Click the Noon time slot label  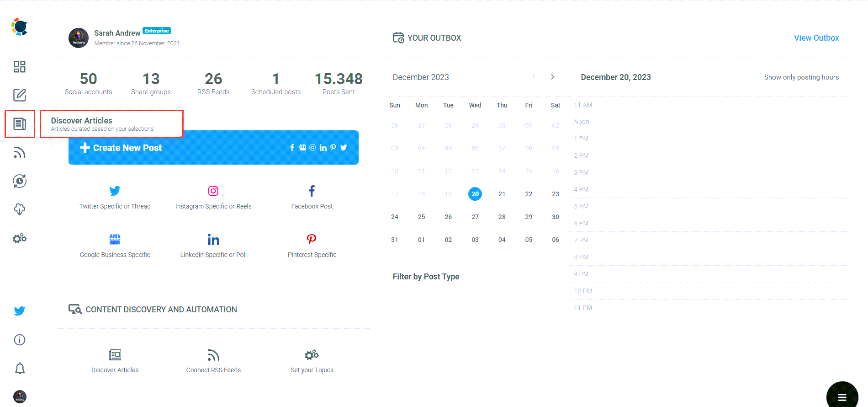[x=582, y=122]
